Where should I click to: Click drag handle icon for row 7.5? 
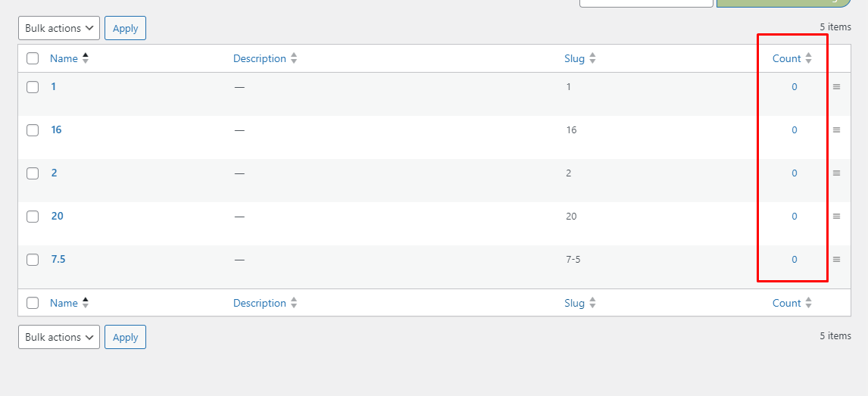click(x=837, y=260)
